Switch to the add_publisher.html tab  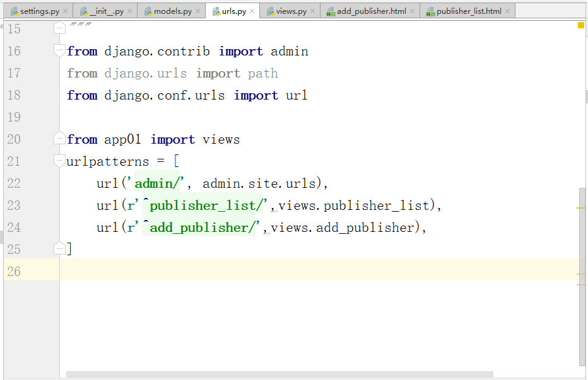pyautogui.click(x=371, y=11)
